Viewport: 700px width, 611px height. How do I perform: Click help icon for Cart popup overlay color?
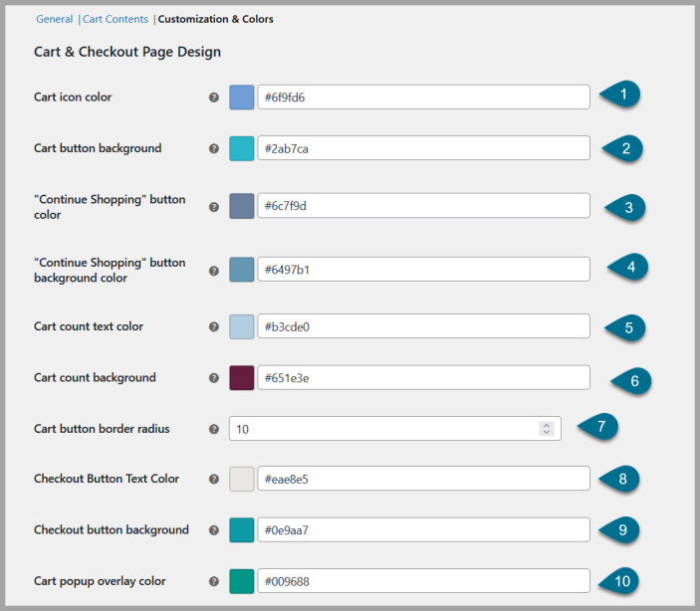(x=213, y=581)
